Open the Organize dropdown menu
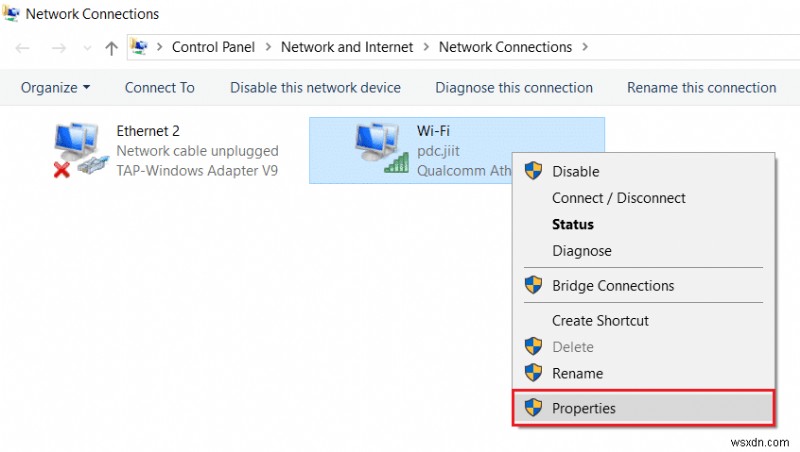Viewport: 800px width, 452px height. pyautogui.click(x=55, y=87)
